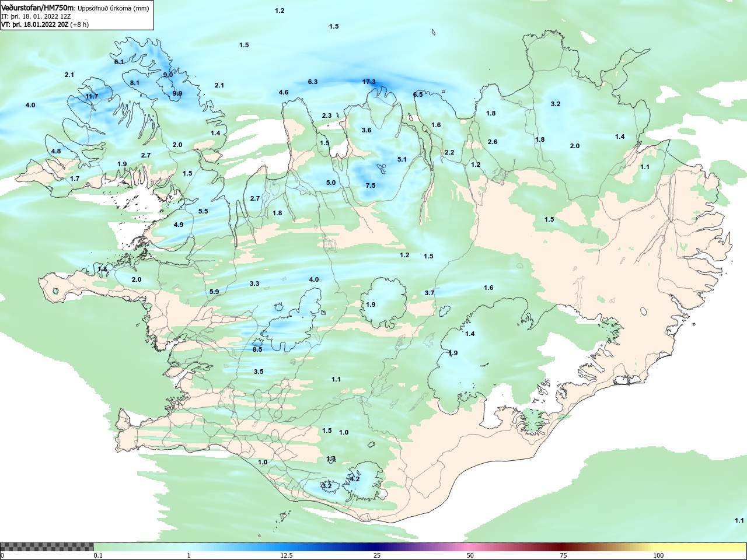
Task: Click the 2.6 value label
Action: coord(493,142)
